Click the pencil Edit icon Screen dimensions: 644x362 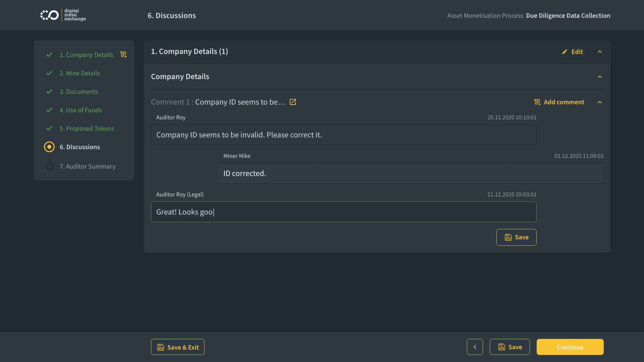(x=565, y=52)
